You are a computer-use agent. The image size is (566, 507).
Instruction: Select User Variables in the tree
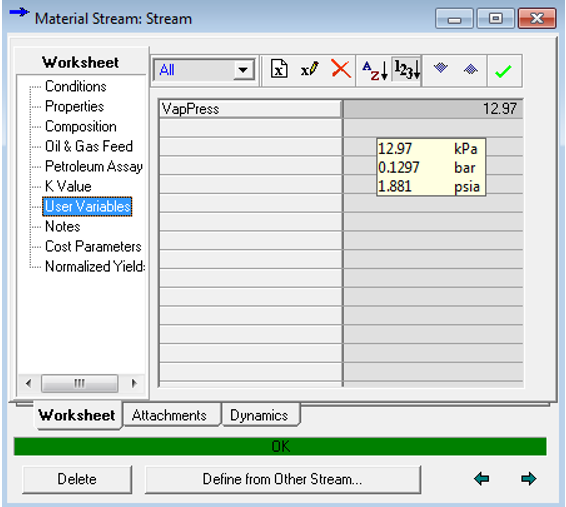pyautogui.click(x=87, y=206)
